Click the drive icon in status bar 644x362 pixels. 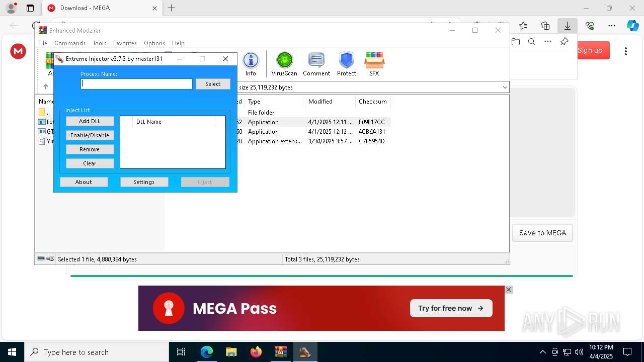(x=41, y=259)
